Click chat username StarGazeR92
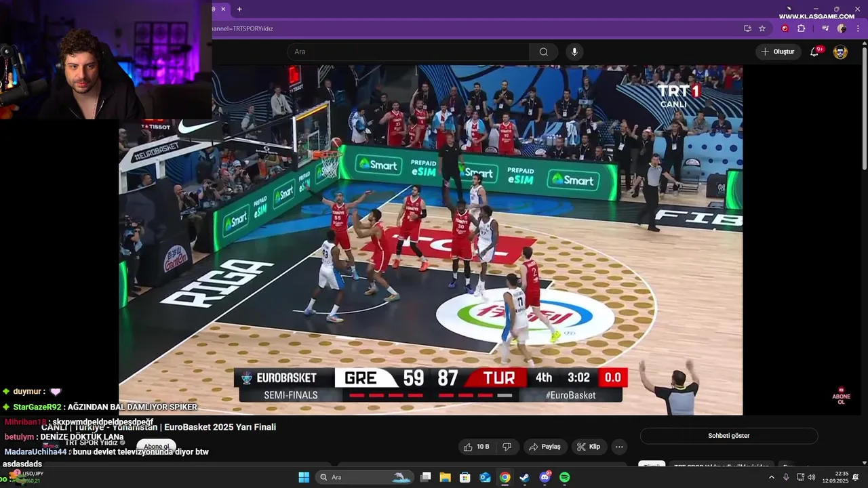The width and height of the screenshot is (868, 488). 37,407
